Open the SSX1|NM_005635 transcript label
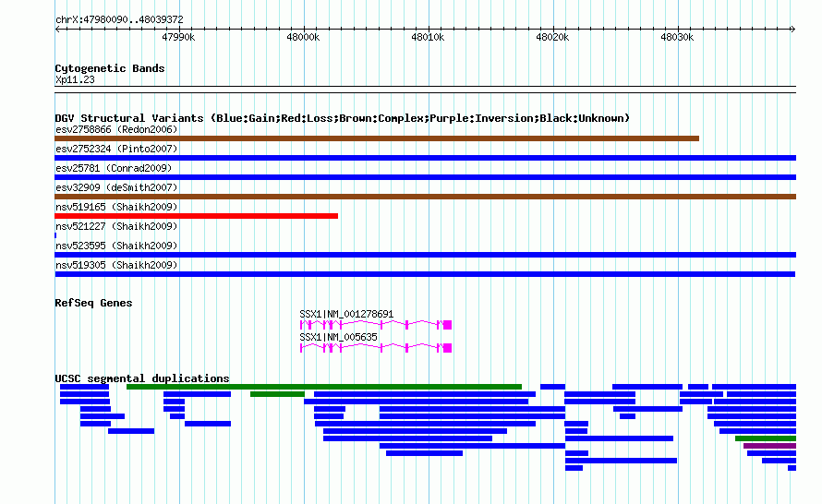The image size is (822, 504). point(338,337)
